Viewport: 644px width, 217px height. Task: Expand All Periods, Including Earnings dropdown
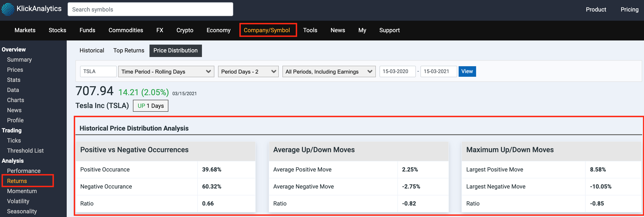click(329, 71)
